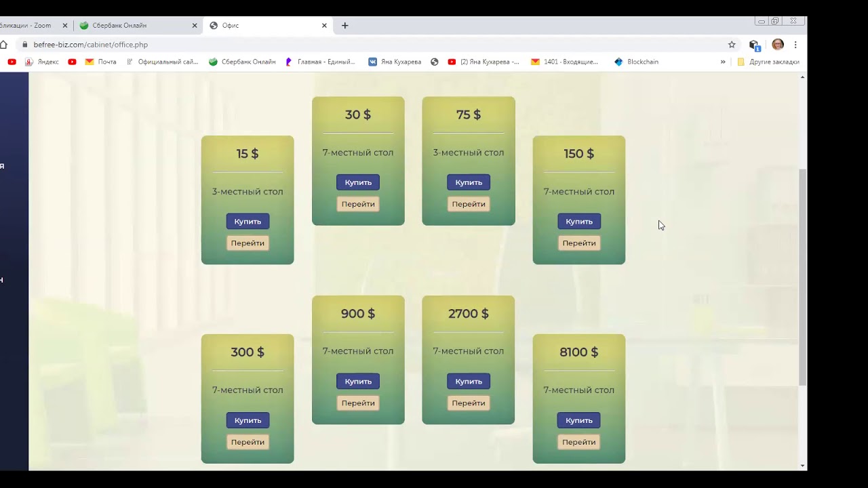Expand the bookmarks overflow chevron
The image size is (868, 488).
coord(723,62)
